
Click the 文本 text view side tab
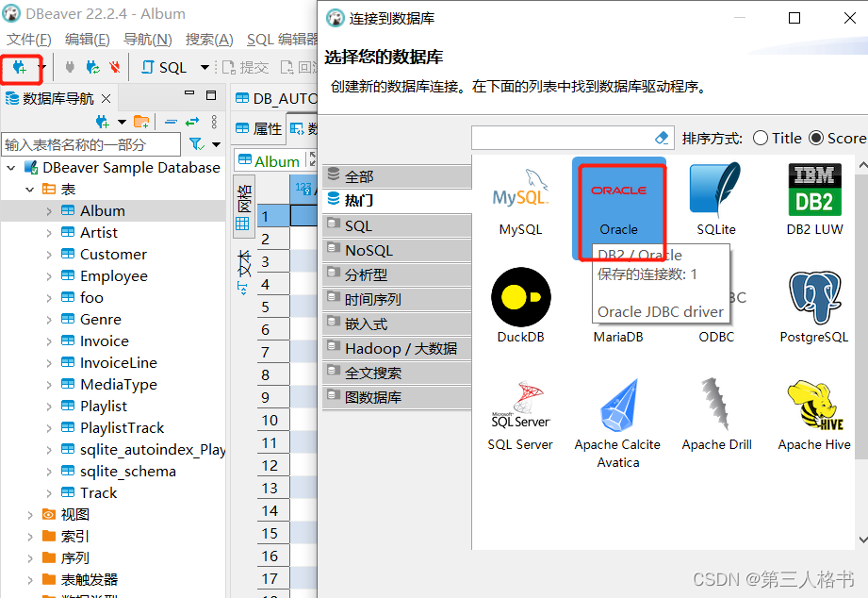243,273
